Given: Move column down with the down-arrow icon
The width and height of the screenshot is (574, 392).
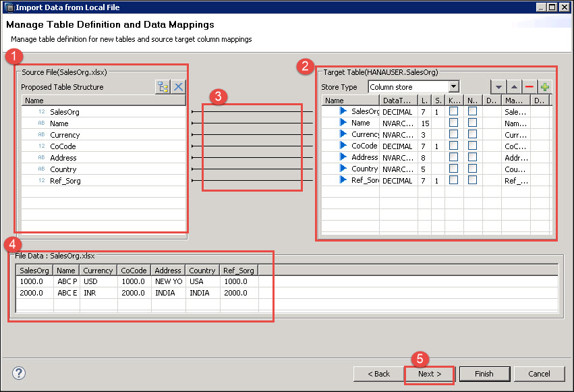Looking at the screenshot, I should pos(498,87).
